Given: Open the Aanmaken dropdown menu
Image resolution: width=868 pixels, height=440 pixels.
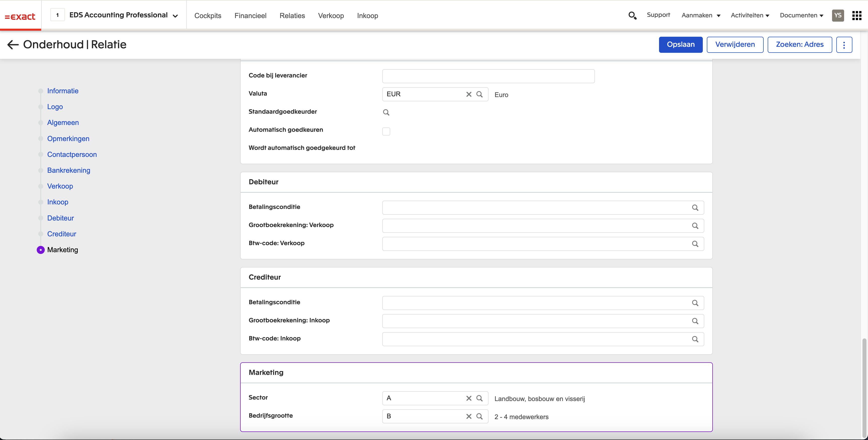Looking at the screenshot, I should [x=701, y=16].
